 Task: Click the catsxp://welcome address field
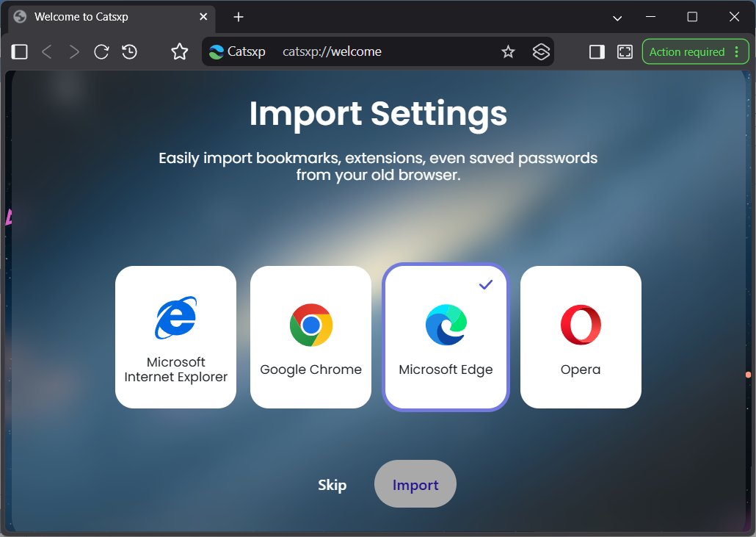point(332,51)
